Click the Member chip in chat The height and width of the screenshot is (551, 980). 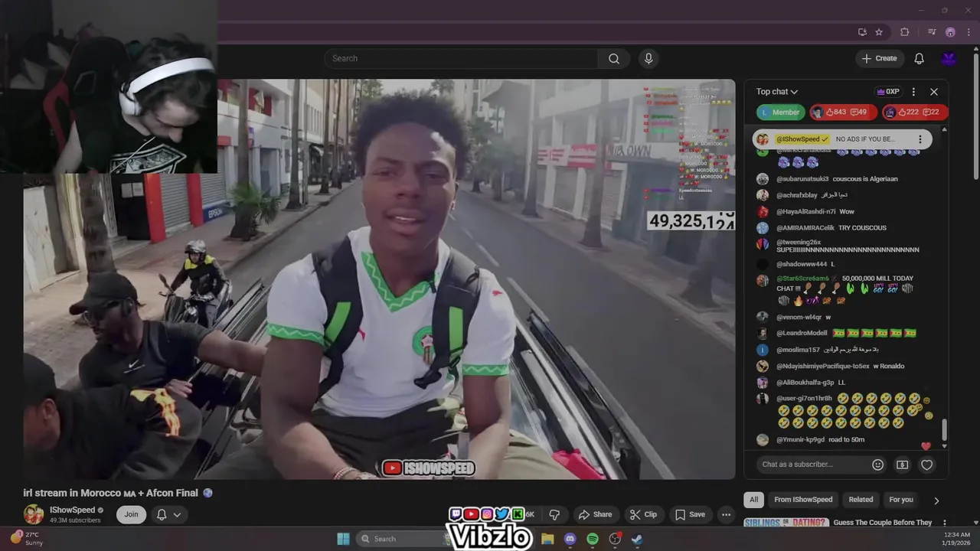pos(781,112)
